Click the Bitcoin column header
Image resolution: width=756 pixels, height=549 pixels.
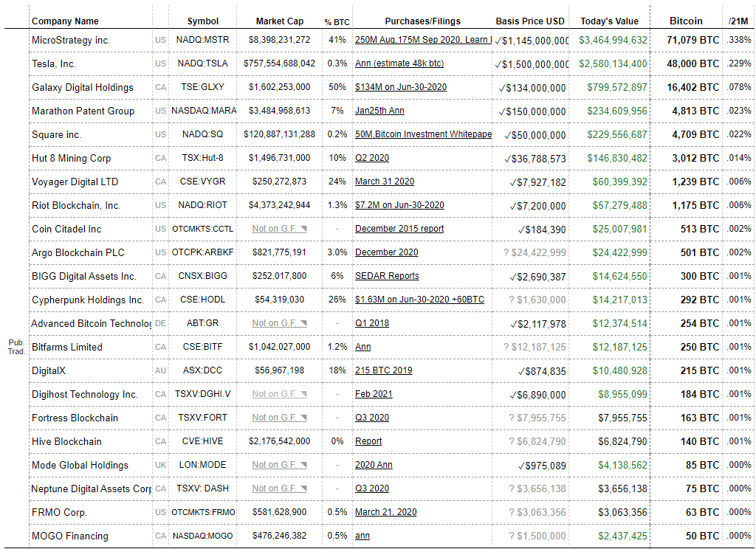pos(686,21)
